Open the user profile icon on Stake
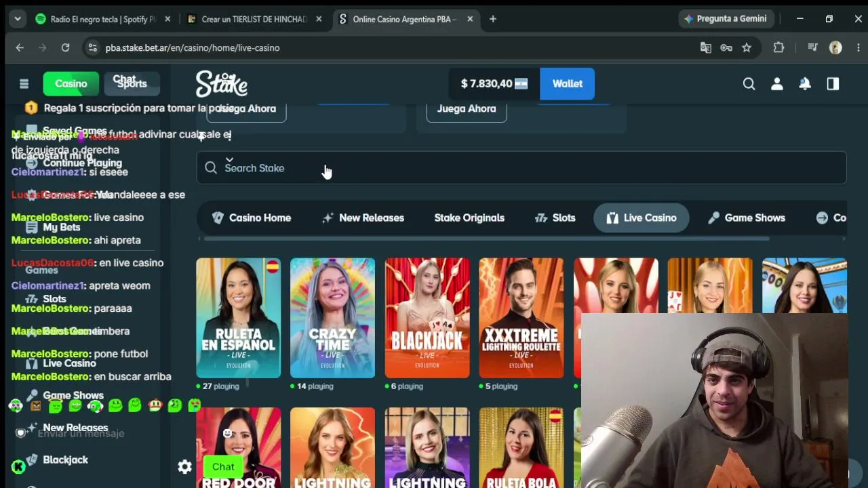The image size is (868, 488). point(777,83)
